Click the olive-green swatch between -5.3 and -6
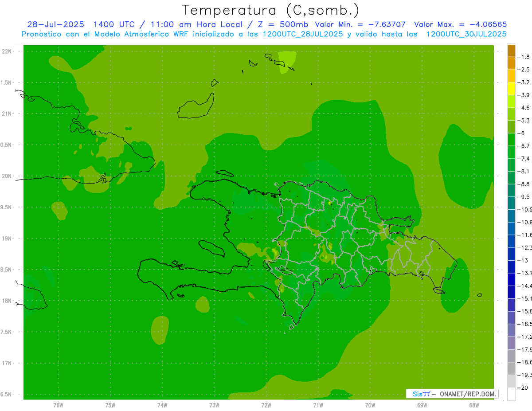This screenshot has width=532, height=411. (511, 127)
